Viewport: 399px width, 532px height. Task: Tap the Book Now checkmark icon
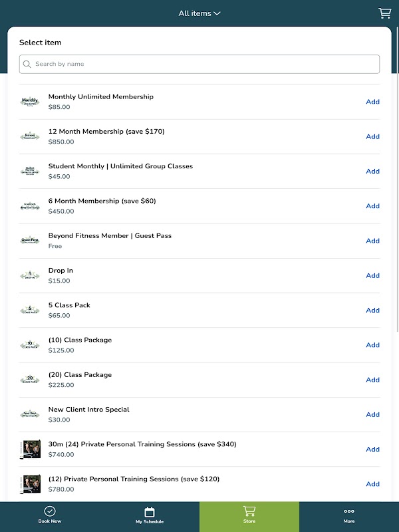tap(50, 511)
